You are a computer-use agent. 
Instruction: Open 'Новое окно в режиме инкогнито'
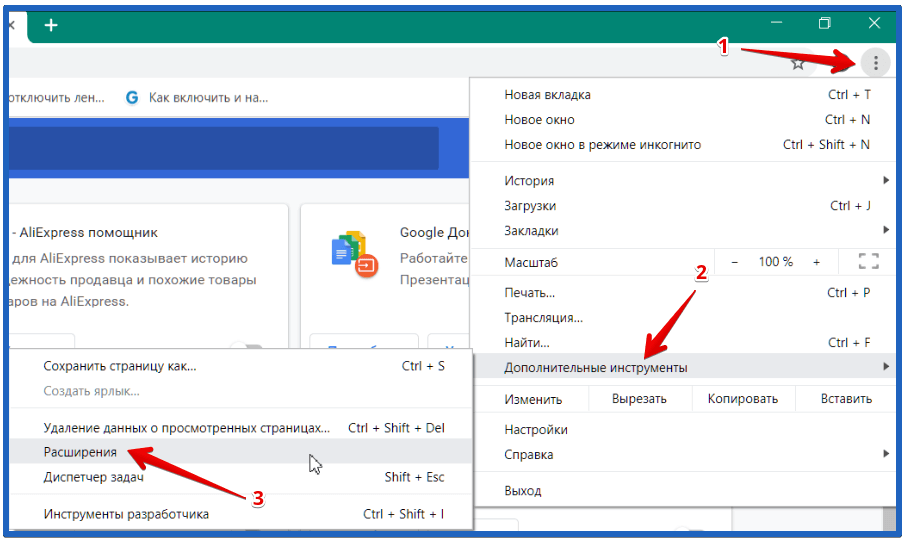pos(685,145)
